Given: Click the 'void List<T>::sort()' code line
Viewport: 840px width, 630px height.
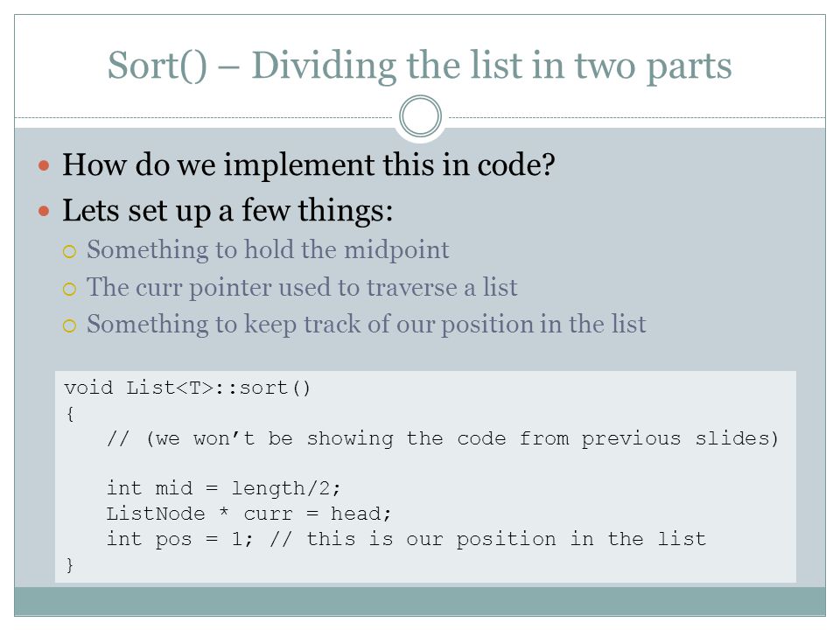Looking at the screenshot, I should click(187, 388).
